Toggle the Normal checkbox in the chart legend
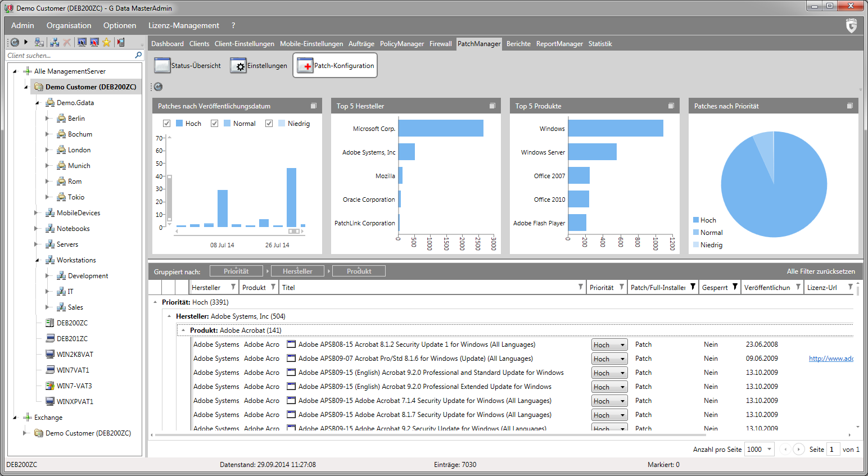The width and height of the screenshot is (868, 476). [x=214, y=124]
